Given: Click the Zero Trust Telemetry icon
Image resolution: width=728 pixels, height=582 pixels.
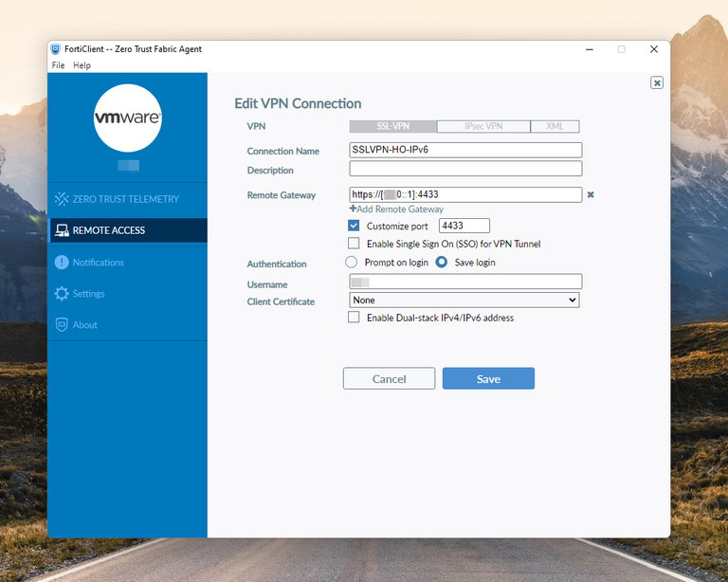Looking at the screenshot, I should click(x=62, y=199).
